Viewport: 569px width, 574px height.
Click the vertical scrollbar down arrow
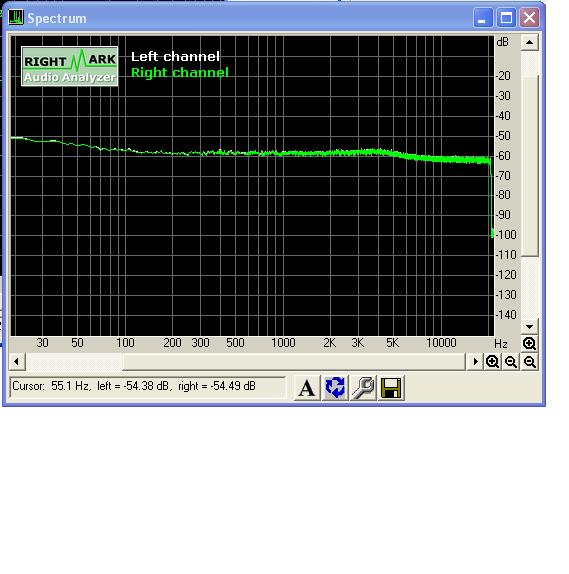coord(529,327)
